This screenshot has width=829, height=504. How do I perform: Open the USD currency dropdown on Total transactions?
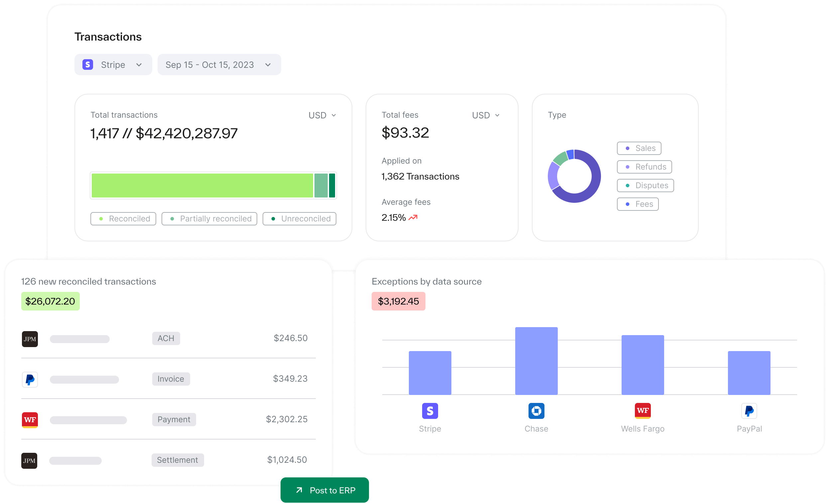pos(322,115)
